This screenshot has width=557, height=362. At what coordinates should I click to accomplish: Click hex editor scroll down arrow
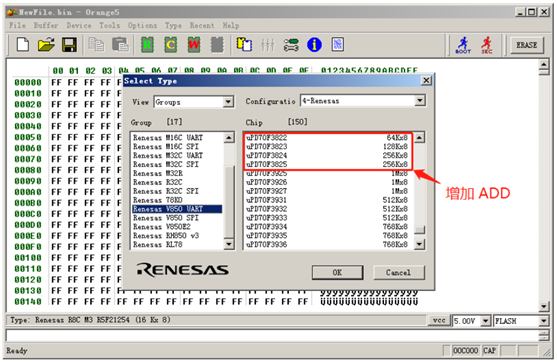click(x=544, y=306)
